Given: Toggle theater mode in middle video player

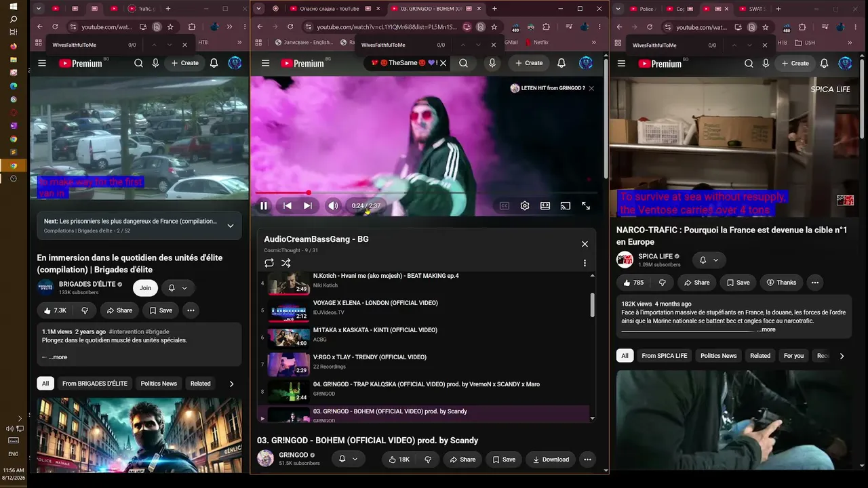Looking at the screenshot, I should click(x=545, y=205).
